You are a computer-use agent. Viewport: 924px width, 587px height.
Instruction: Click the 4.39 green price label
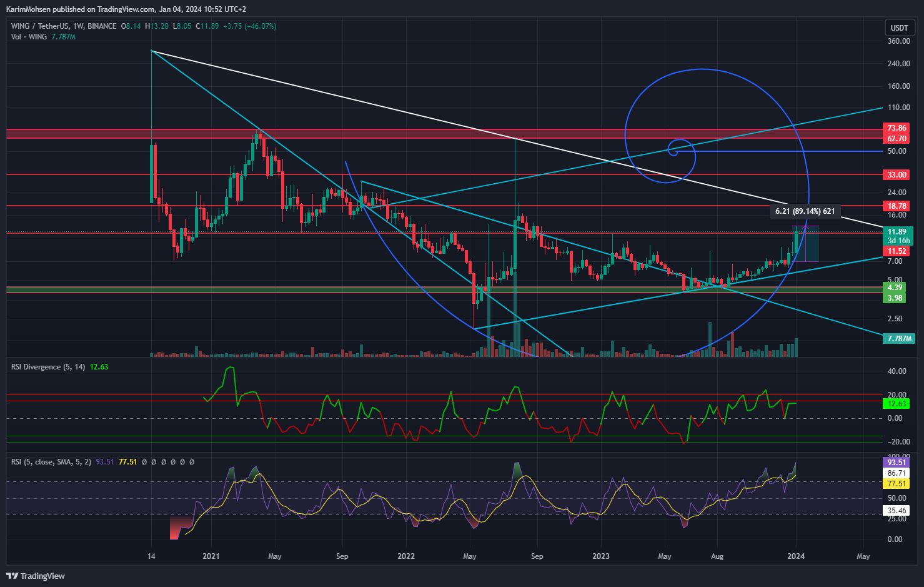tap(895, 288)
